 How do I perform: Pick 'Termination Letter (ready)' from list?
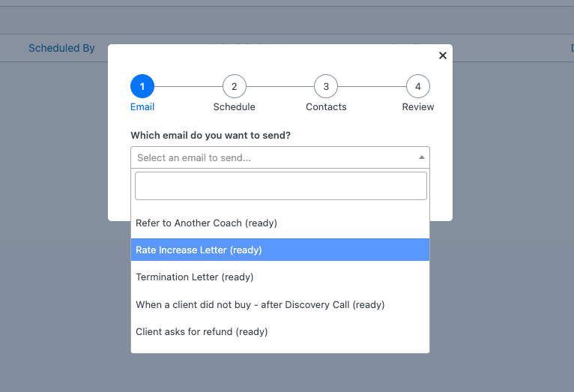pyautogui.click(x=195, y=277)
